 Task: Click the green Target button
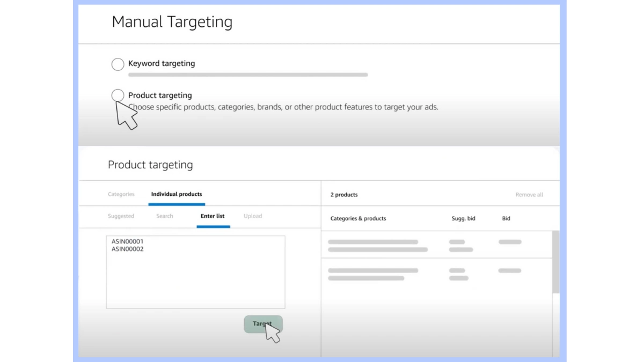pos(263,324)
